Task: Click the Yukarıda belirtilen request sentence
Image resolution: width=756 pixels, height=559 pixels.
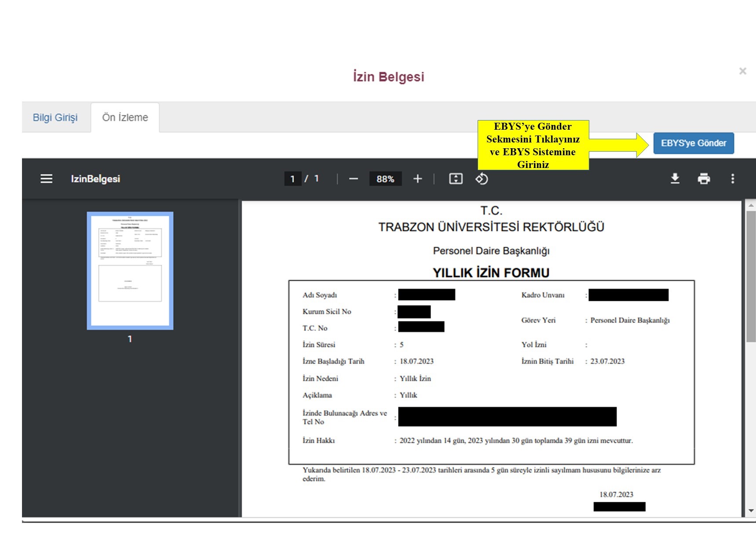Action: coord(482,474)
